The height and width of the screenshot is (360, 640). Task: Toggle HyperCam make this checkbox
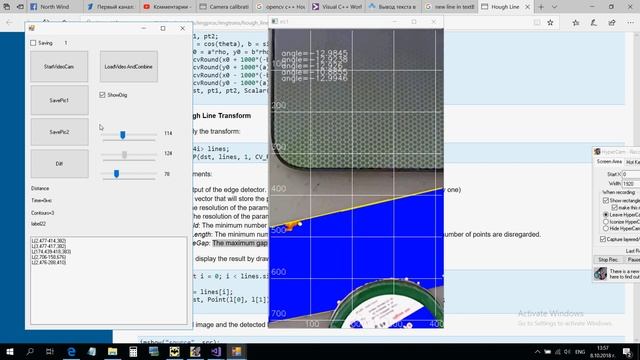[615, 207]
